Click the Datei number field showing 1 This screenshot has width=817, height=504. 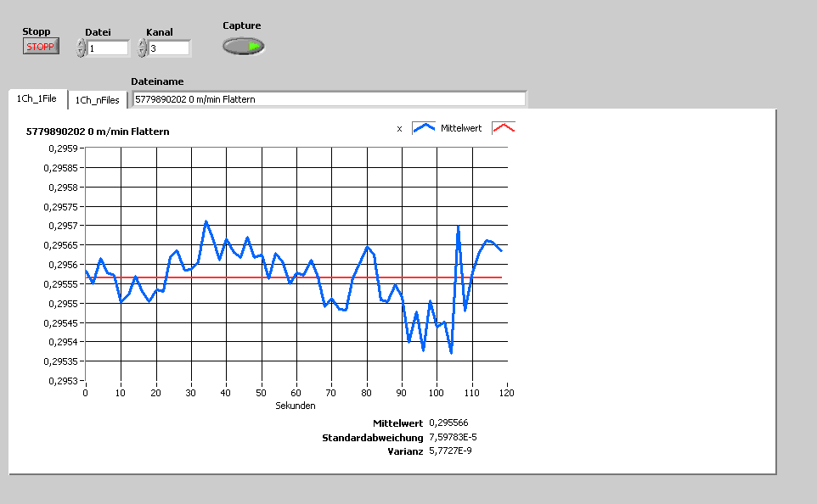[x=108, y=48]
